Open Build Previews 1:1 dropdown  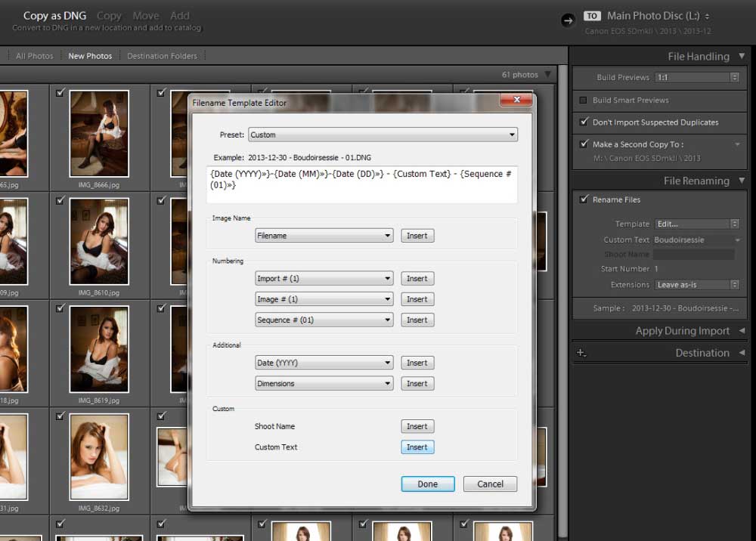coord(697,77)
